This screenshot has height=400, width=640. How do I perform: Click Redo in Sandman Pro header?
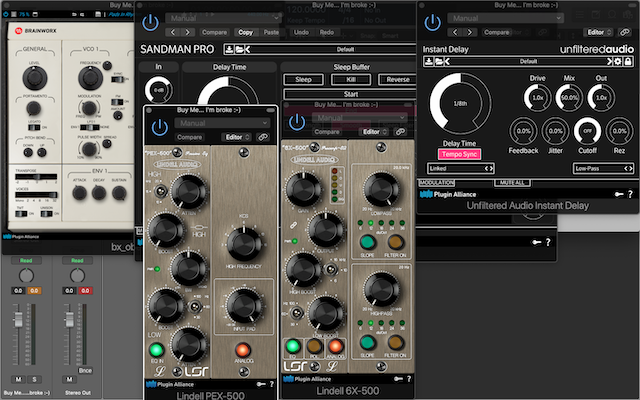327,32
